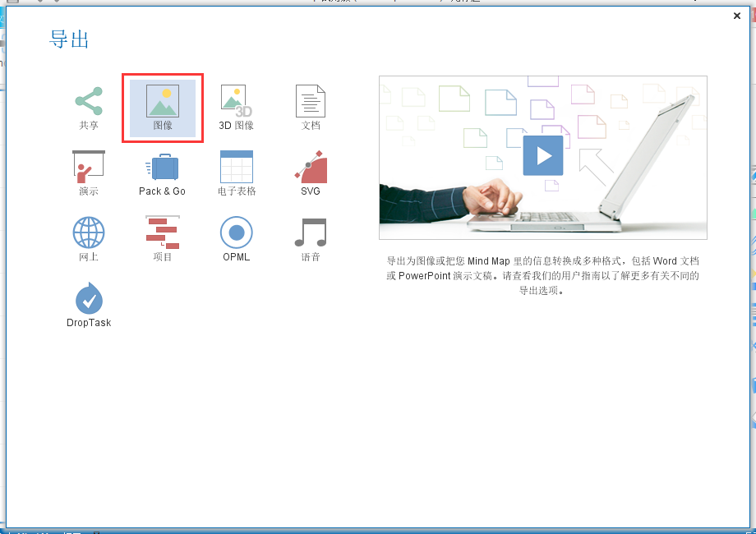Screen dimensions: 756x534
Task: Open the 网上 (Web) export option
Action: [x=88, y=238]
